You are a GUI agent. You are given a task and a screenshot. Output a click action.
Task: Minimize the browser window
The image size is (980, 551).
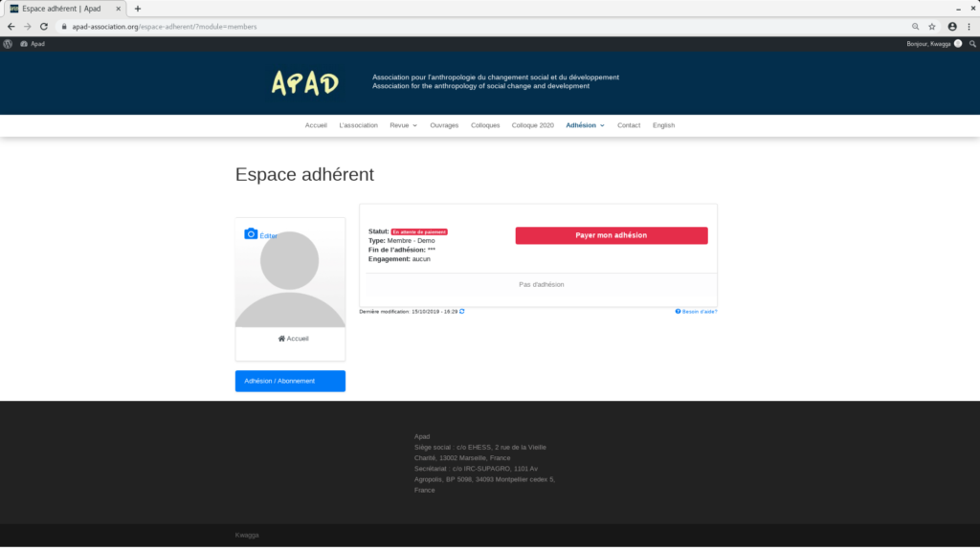point(958,9)
